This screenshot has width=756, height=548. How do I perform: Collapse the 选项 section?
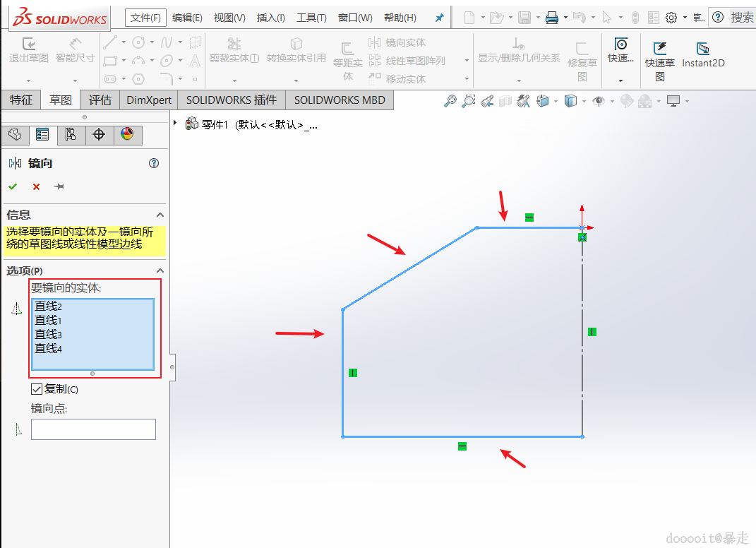pos(160,270)
